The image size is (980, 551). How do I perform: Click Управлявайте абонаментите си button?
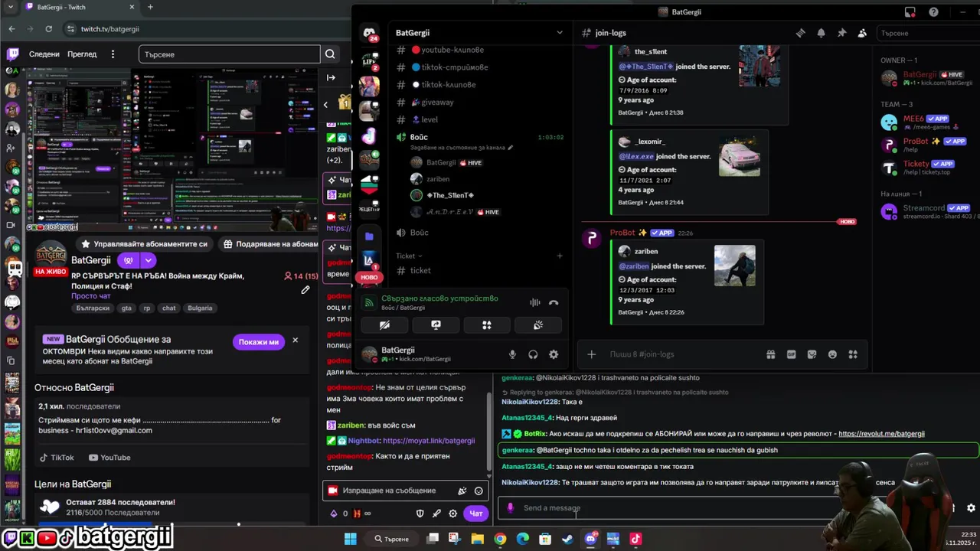click(143, 244)
